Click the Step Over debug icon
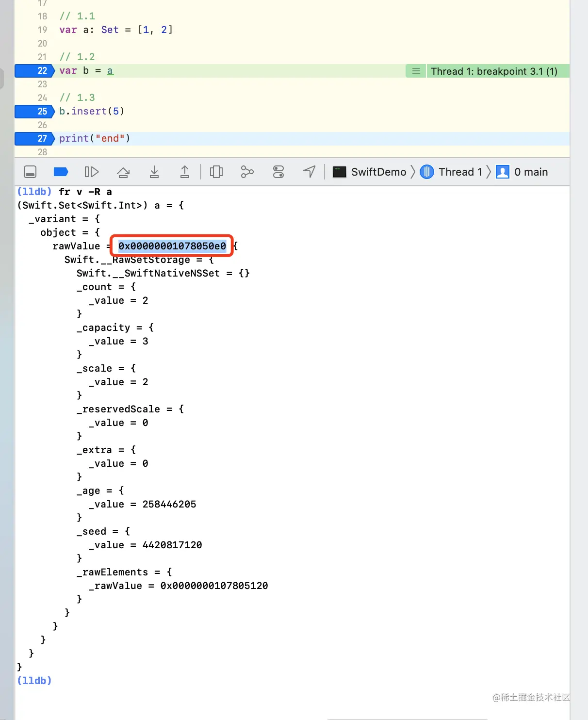This screenshot has height=720, width=588. (x=123, y=172)
